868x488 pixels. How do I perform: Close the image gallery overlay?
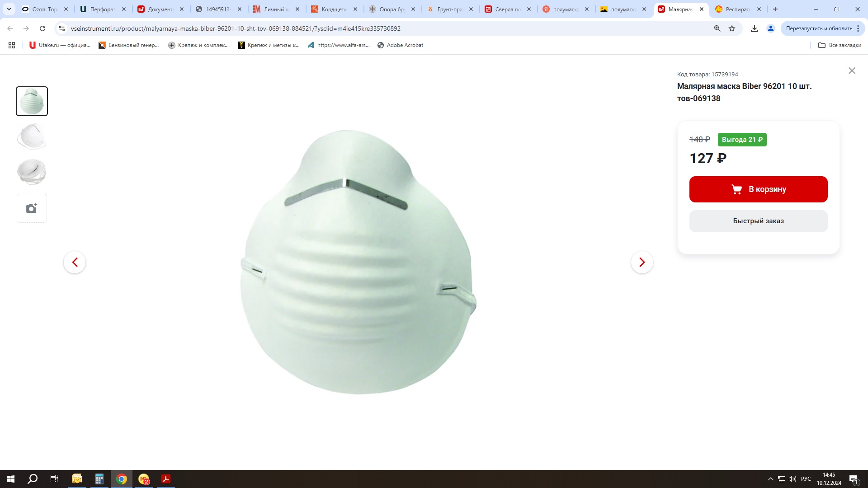pos(852,70)
